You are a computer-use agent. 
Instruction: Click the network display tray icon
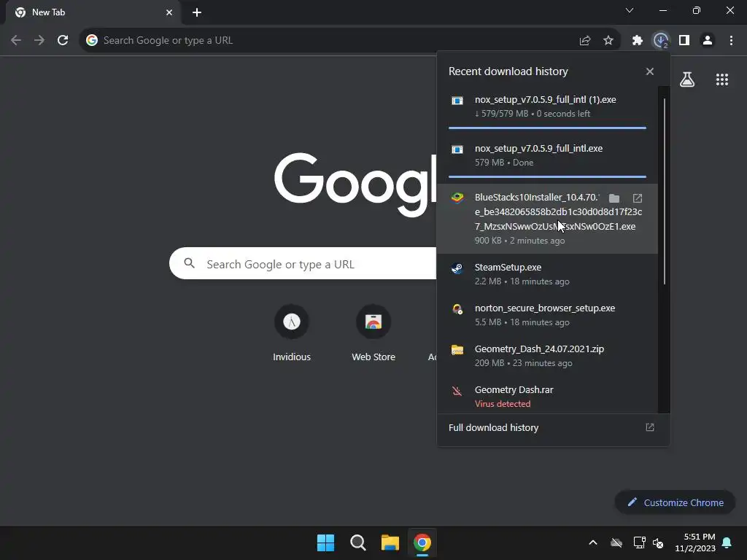639,542
